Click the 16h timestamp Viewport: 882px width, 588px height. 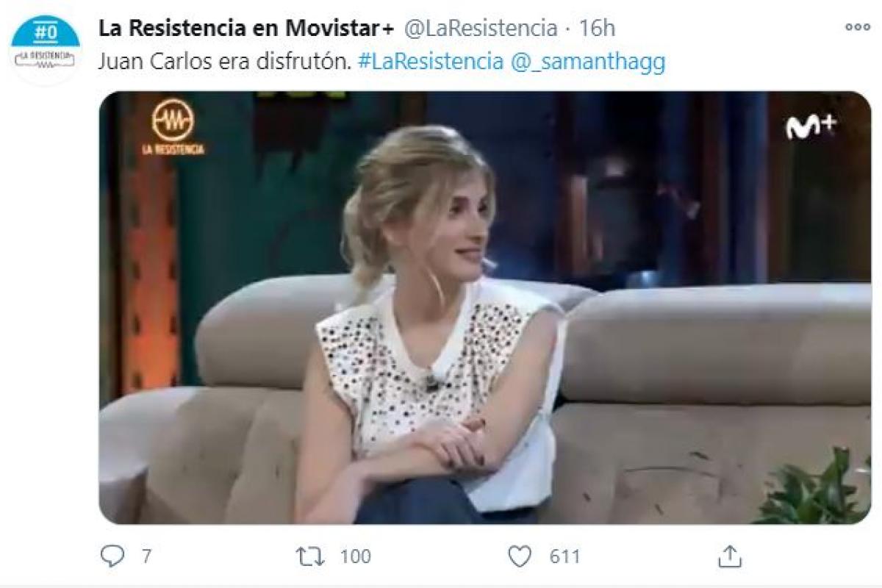point(597,29)
